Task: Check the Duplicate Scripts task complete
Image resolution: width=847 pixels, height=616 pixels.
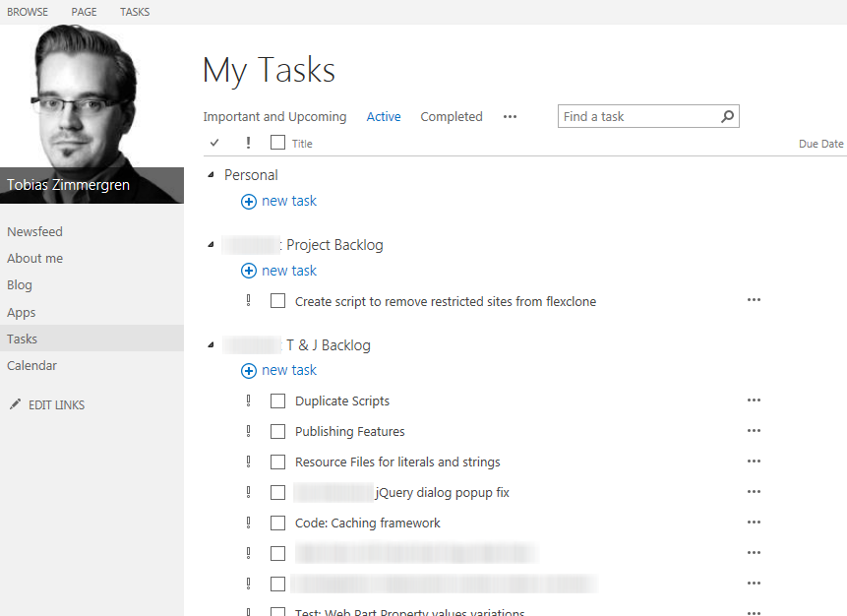Action: pyautogui.click(x=277, y=400)
